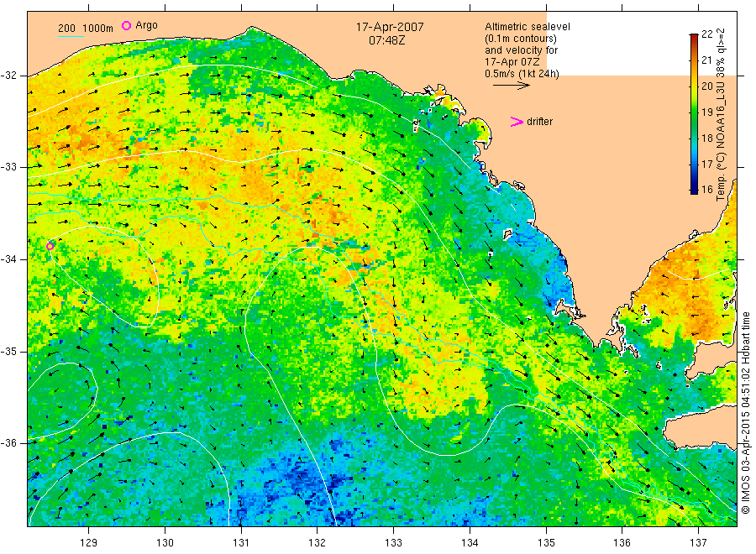Image resolution: width=756 pixels, height=554 pixels.
Task: Click colorbar value 16
Action: 706,190
